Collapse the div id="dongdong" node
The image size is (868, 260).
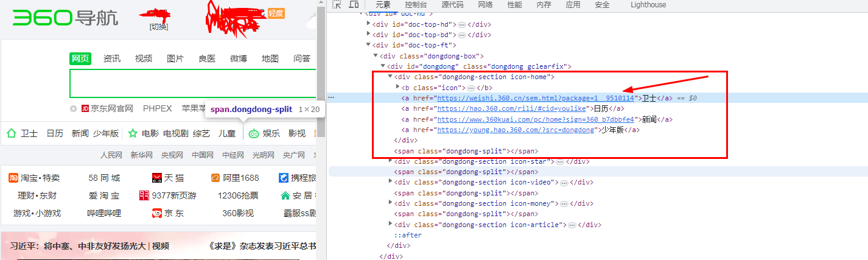(x=382, y=66)
